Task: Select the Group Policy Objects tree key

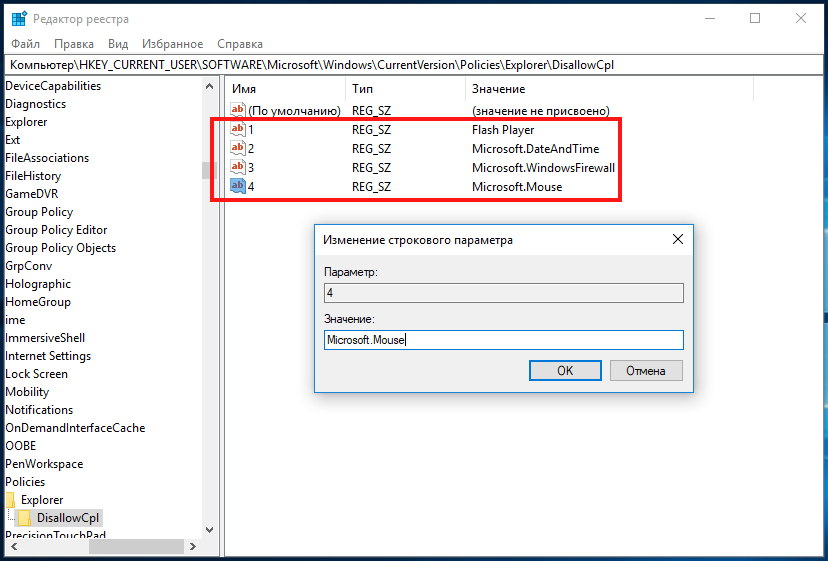Action: click(x=61, y=248)
